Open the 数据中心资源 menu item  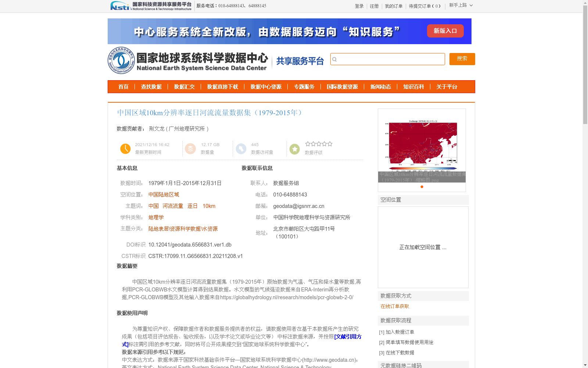pos(266,87)
